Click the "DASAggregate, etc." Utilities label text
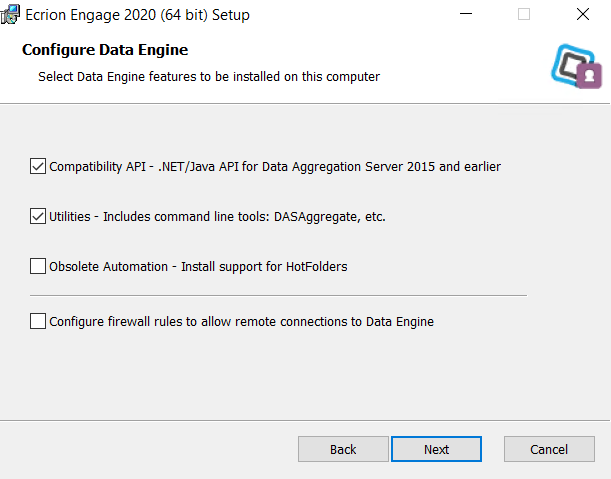Viewport: 611px width, 479px height. (330, 217)
